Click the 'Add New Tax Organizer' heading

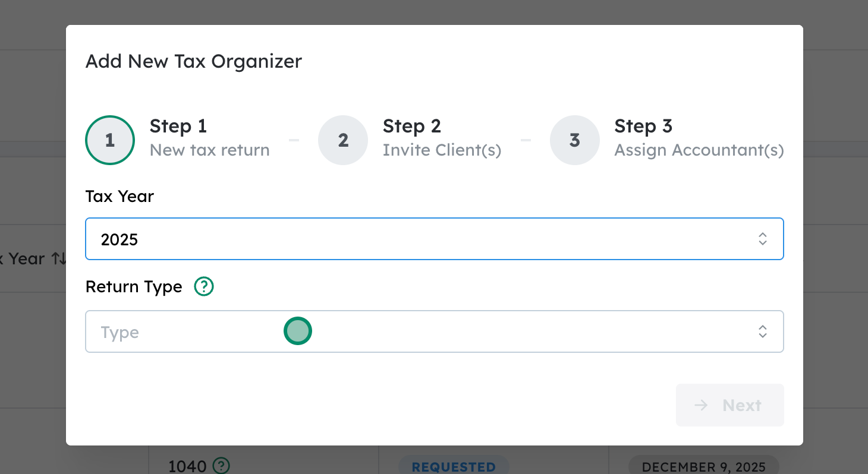(194, 61)
